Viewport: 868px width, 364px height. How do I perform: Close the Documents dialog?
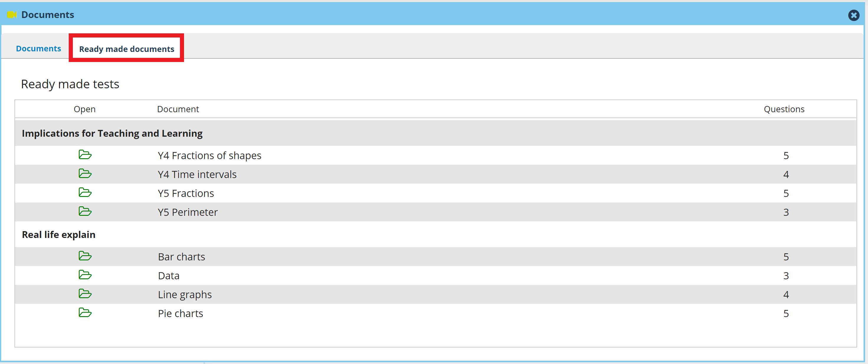tap(854, 15)
